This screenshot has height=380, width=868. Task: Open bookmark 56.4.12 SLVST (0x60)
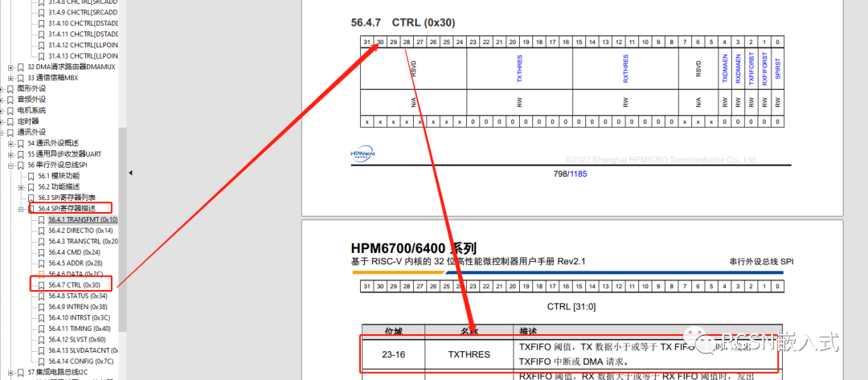[78, 340]
